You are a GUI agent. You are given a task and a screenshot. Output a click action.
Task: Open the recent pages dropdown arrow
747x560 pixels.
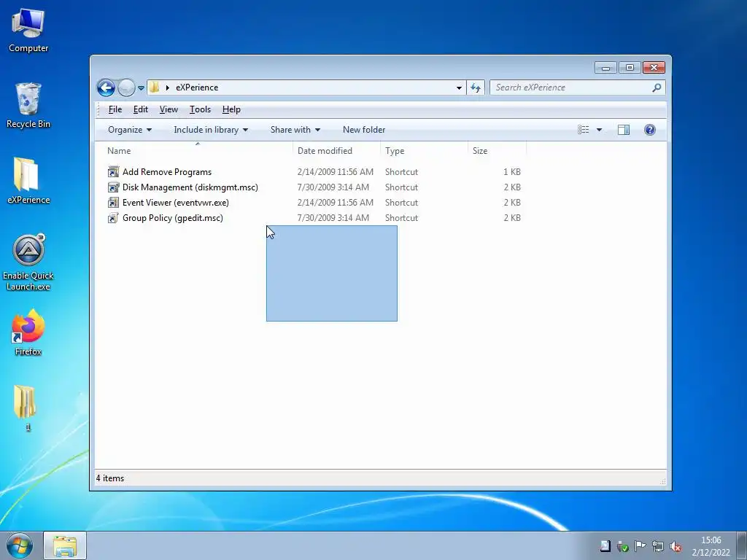click(141, 88)
